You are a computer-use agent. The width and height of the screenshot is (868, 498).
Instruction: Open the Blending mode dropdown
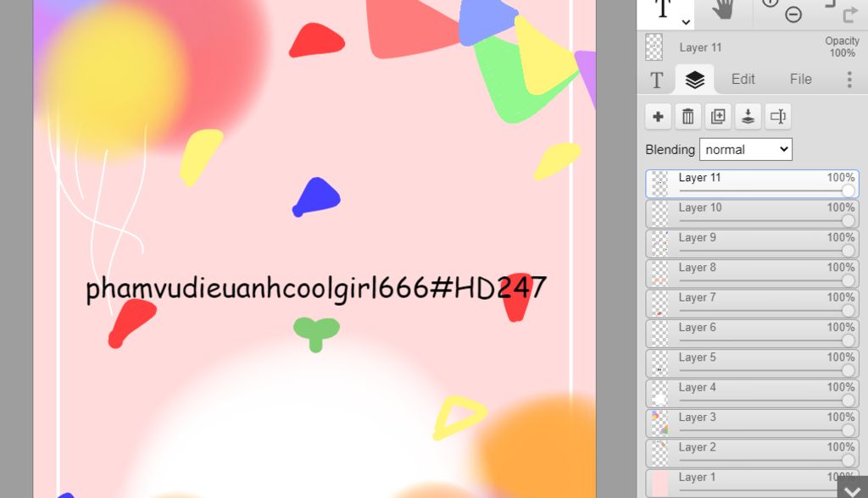(746, 149)
